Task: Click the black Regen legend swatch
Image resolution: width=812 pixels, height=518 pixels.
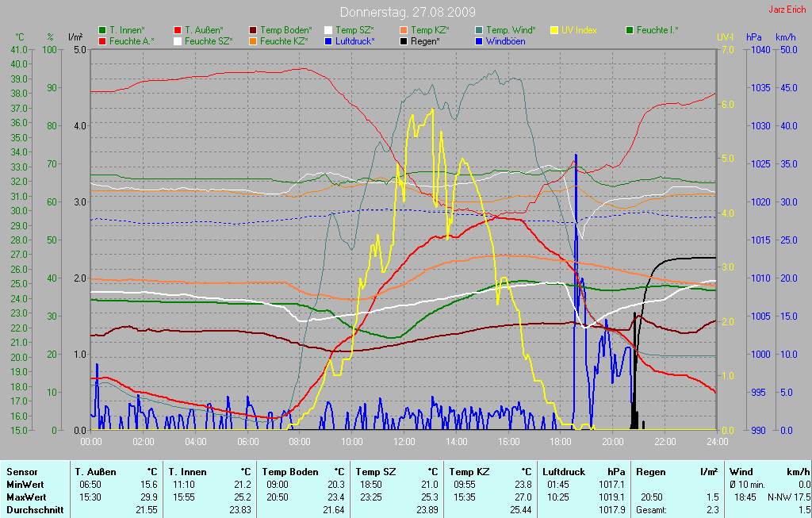Action: pyautogui.click(x=404, y=41)
